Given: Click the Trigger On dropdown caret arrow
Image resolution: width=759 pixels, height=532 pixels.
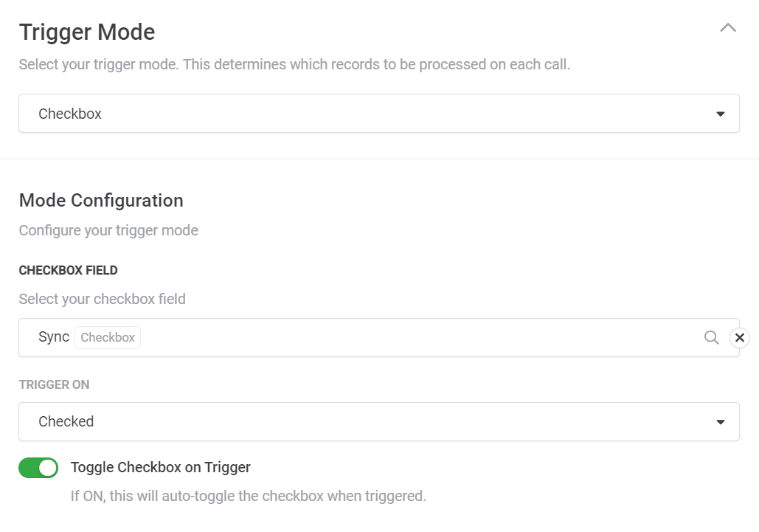Looking at the screenshot, I should [720, 422].
